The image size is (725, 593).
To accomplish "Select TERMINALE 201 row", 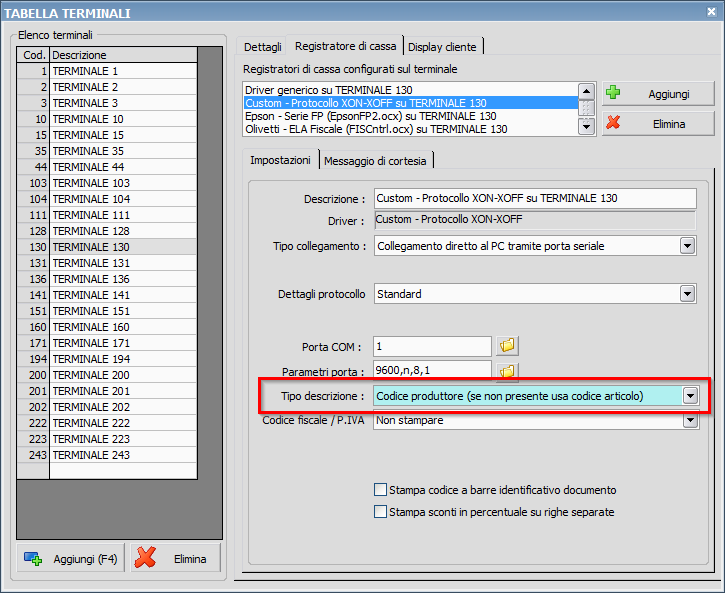I will coord(107,391).
